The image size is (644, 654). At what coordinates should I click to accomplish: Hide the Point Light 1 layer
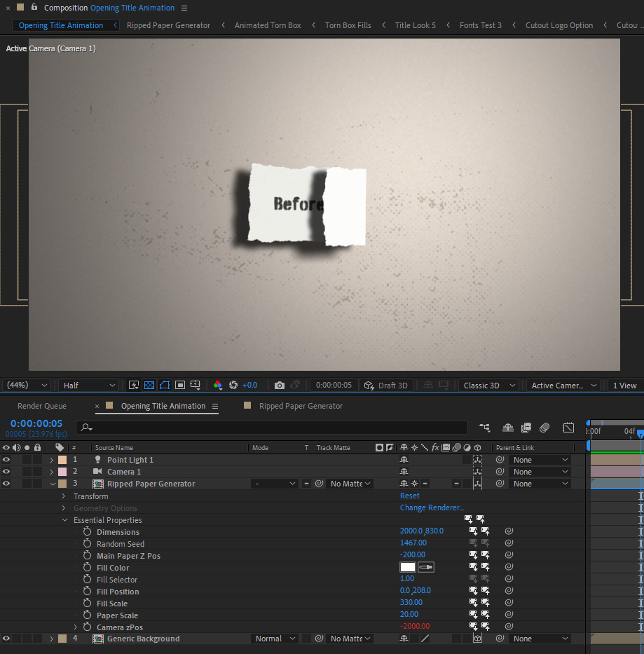click(x=6, y=459)
